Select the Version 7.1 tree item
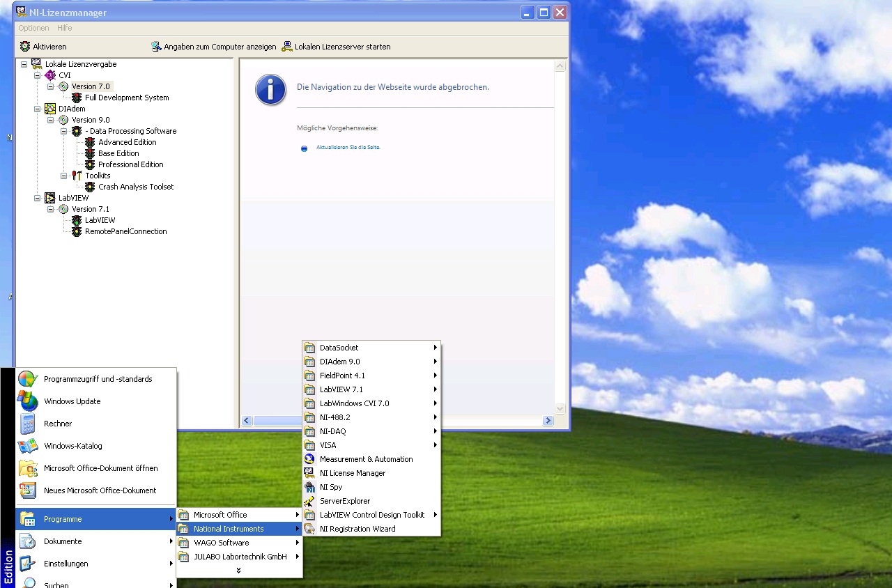892x588 pixels. coord(91,209)
